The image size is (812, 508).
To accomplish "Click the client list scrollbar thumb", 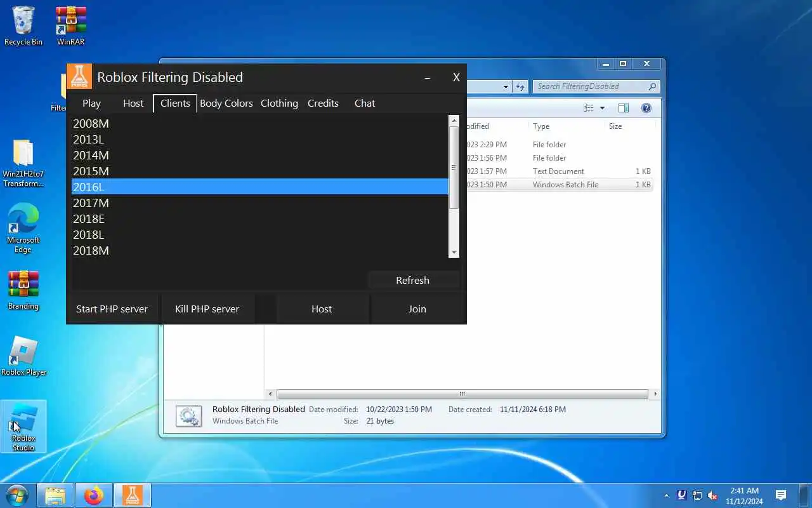I will click(454, 168).
